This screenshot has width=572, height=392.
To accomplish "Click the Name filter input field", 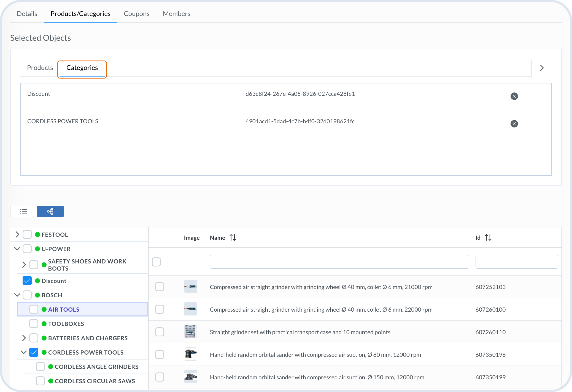I will point(339,262).
